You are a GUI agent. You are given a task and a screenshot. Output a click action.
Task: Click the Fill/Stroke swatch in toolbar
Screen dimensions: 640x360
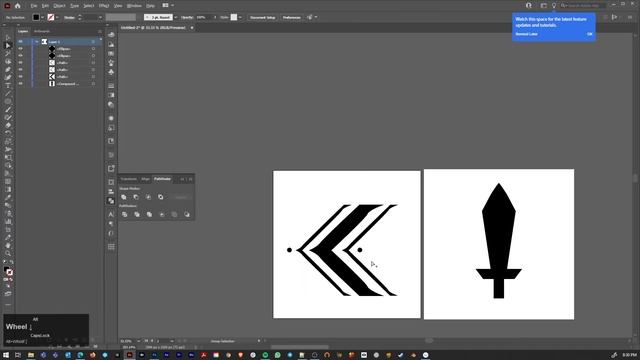[8, 271]
